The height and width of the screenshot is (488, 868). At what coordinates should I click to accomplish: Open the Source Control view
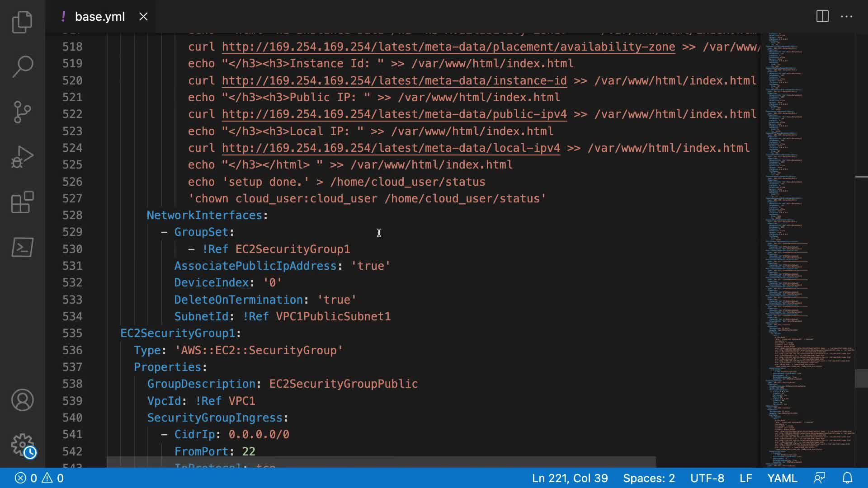click(x=22, y=112)
